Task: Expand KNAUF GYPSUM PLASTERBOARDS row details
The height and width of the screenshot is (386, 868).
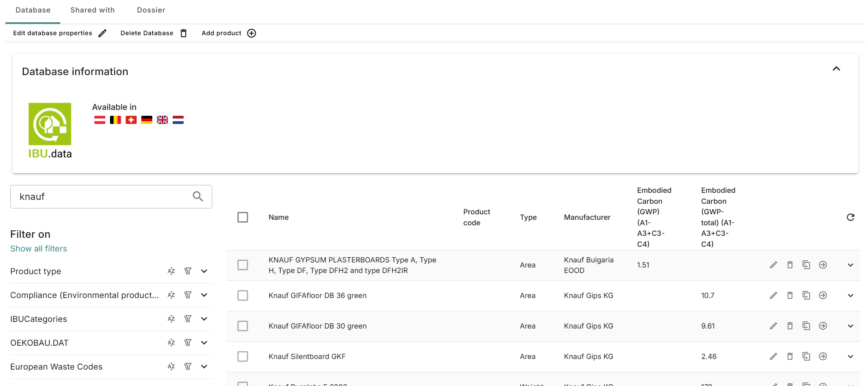Action: 850,265
